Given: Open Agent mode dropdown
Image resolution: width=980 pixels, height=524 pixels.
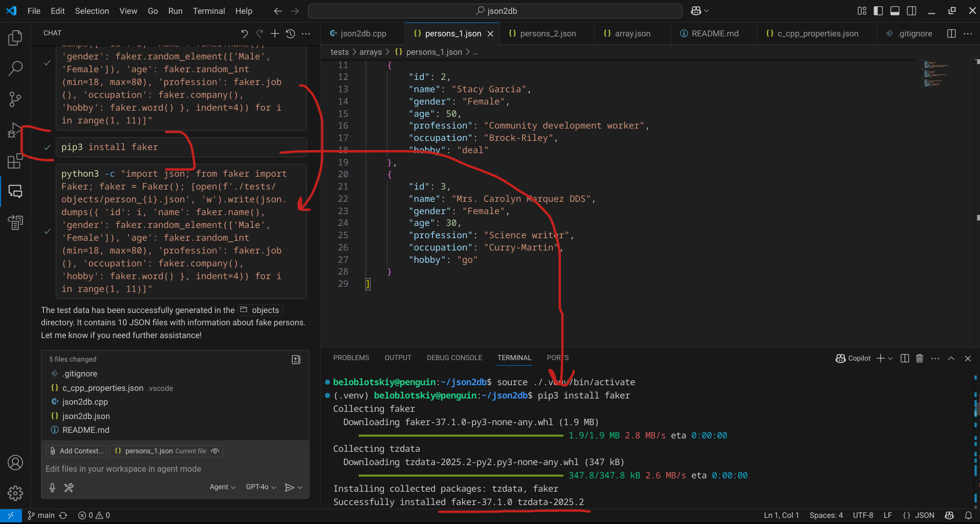Looking at the screenshot, I should (223, 487).
